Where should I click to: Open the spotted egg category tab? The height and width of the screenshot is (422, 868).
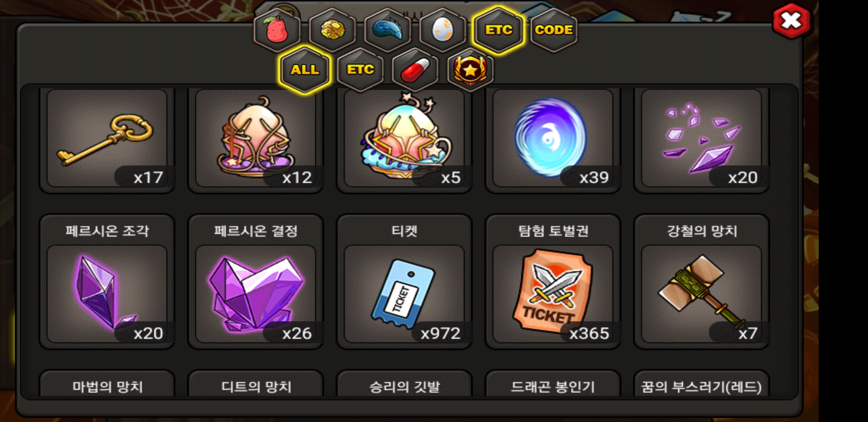point(443,30)
